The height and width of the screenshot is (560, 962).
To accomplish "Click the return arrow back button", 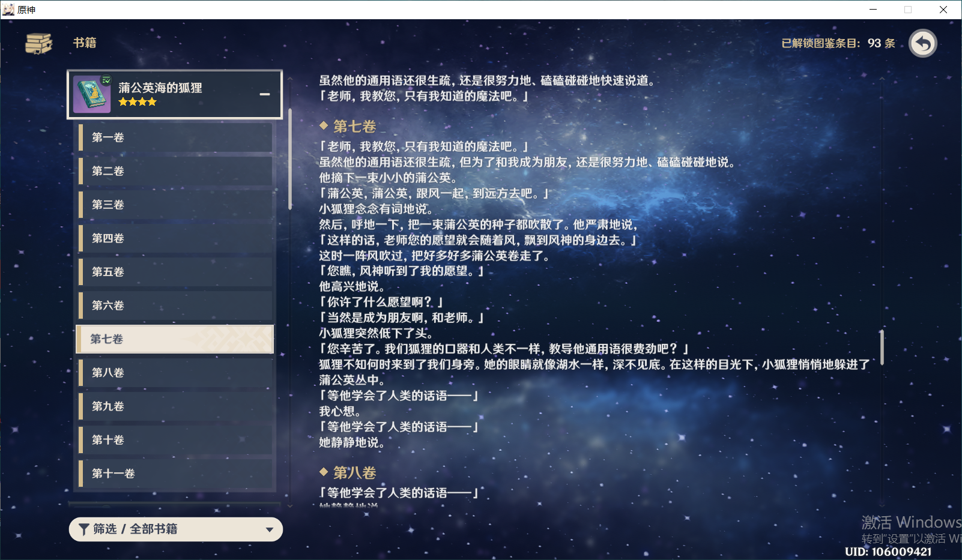I will coord(923,43).
